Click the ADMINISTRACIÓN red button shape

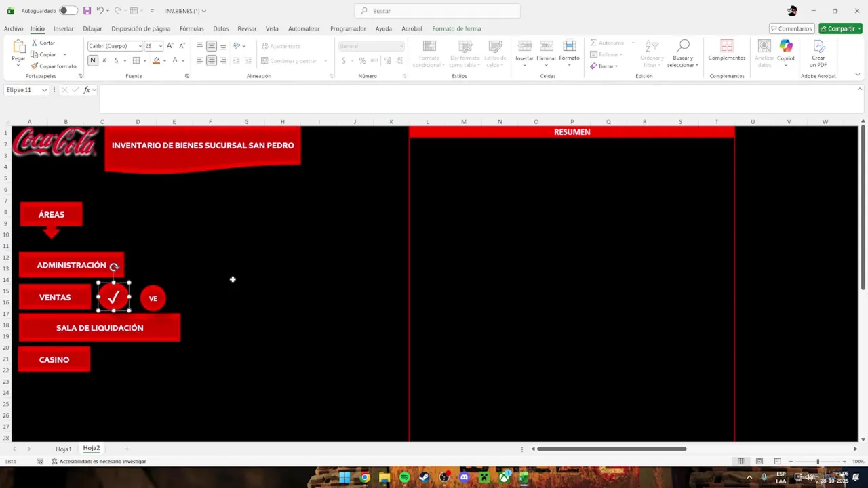click(71, 265)
